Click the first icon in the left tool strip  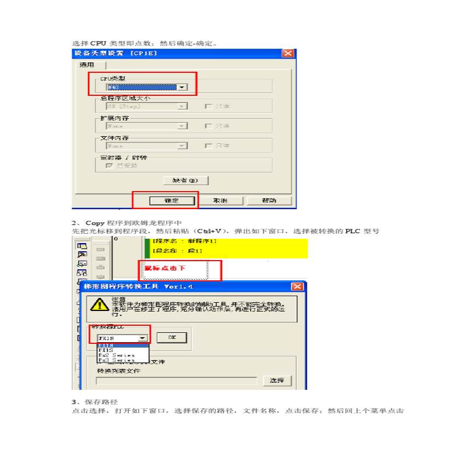[82, 246]
